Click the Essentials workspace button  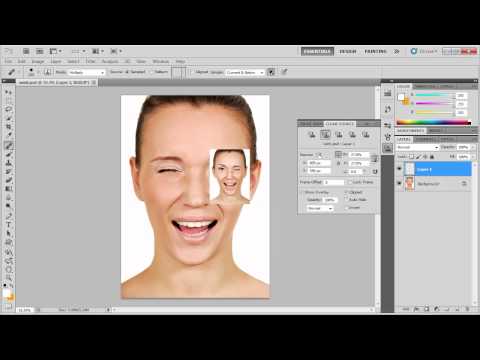coord(317,51)
